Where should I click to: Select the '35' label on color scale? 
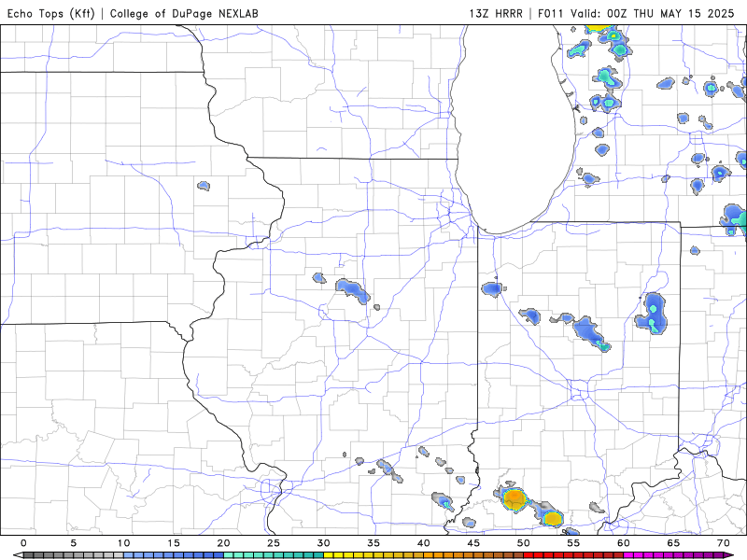(373, 543)
